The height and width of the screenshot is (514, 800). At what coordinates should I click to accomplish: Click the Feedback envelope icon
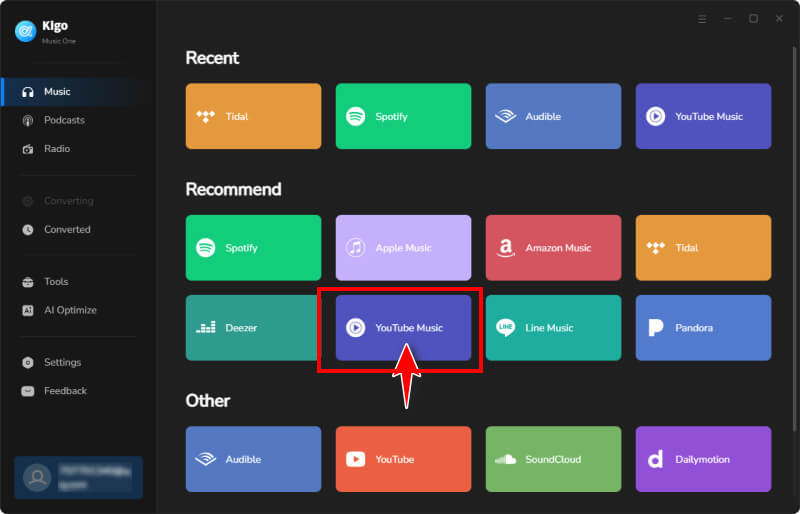coord(28,391)
